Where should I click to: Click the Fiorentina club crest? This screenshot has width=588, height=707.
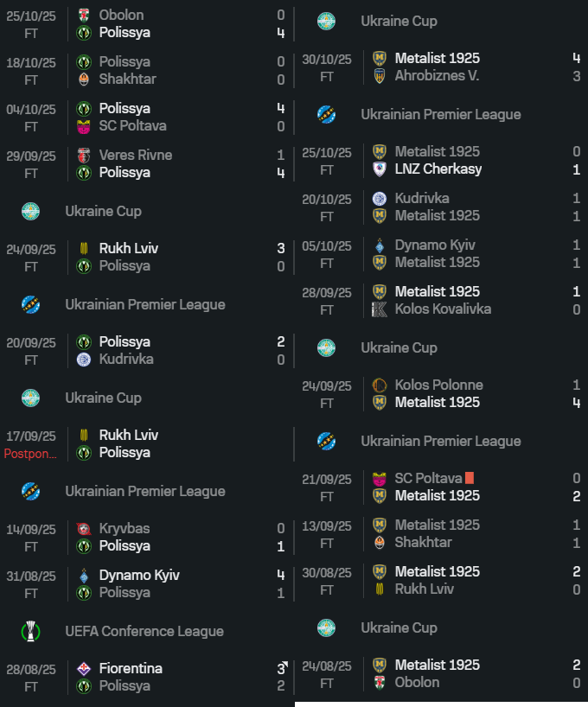[84, 669]
